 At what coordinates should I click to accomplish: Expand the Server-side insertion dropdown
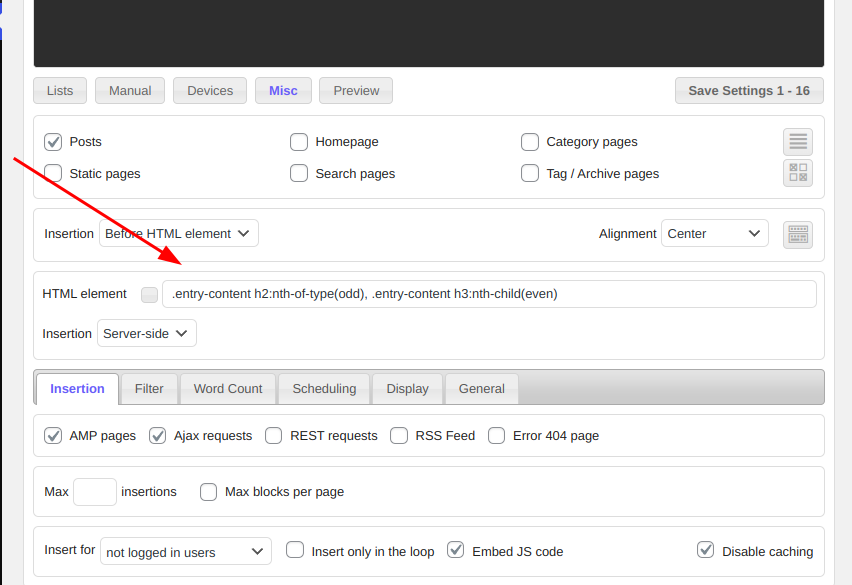point(147,334)
